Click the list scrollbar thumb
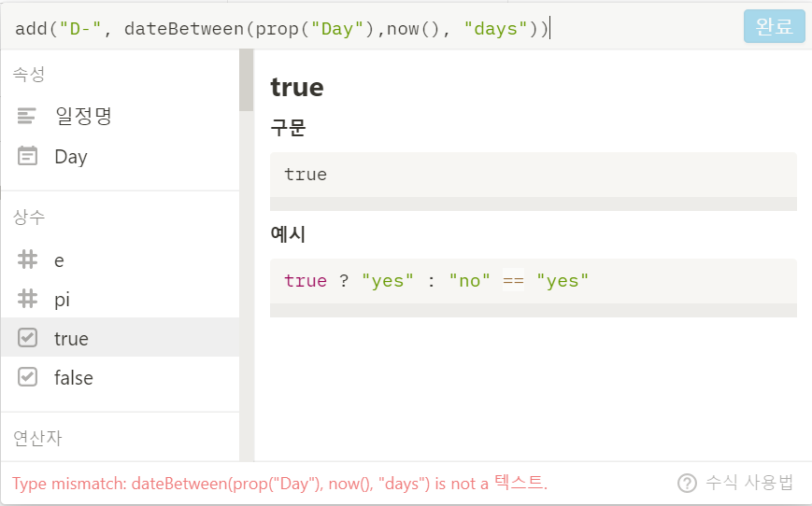Image resolution: width=812 pixels, height=506 pixels. pyautogui.click(x=246, y=80)
